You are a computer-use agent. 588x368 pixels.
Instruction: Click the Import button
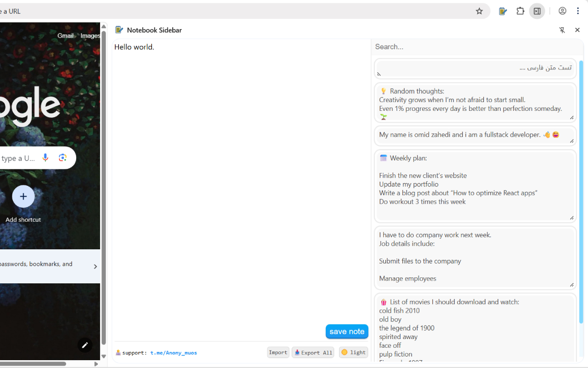(x=278, y=352)
